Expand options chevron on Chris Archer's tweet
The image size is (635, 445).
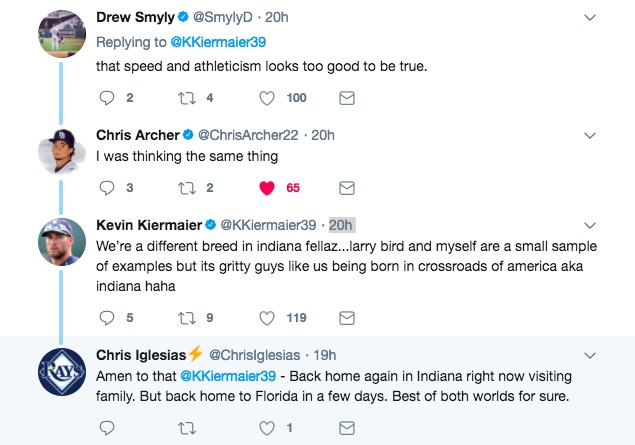[x=589, y=135]
